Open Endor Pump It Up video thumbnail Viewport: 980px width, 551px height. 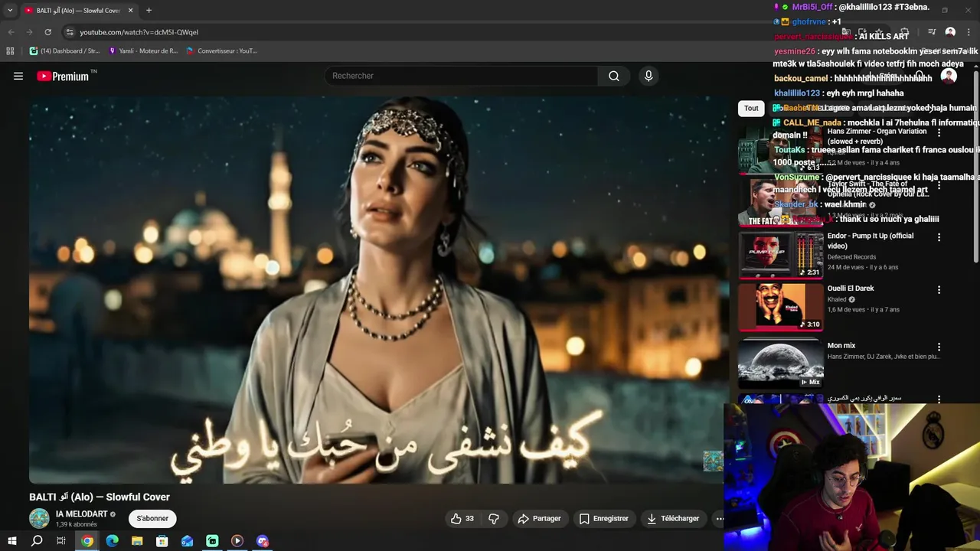tap(781, 255)
